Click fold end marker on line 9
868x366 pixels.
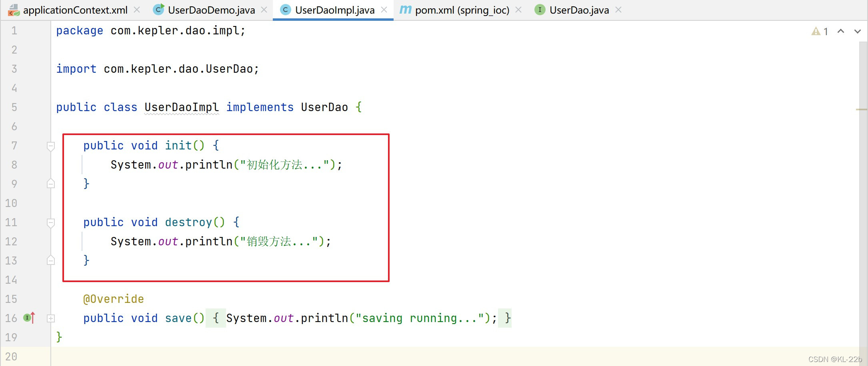tap(51, 183)
